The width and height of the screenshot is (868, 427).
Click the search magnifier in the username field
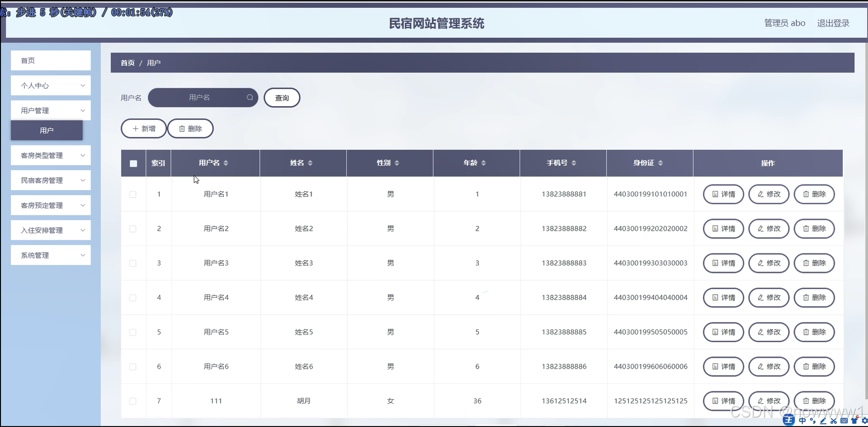click(250, 98)
